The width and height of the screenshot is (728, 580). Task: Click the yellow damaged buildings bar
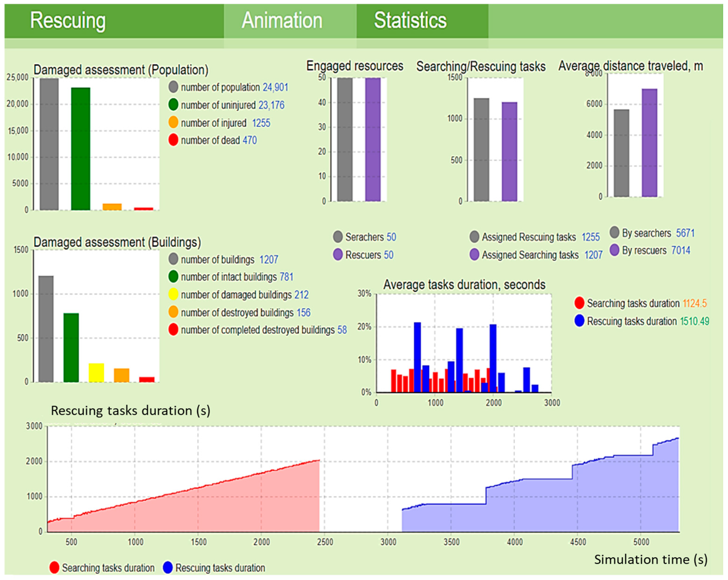click(96, 373)
